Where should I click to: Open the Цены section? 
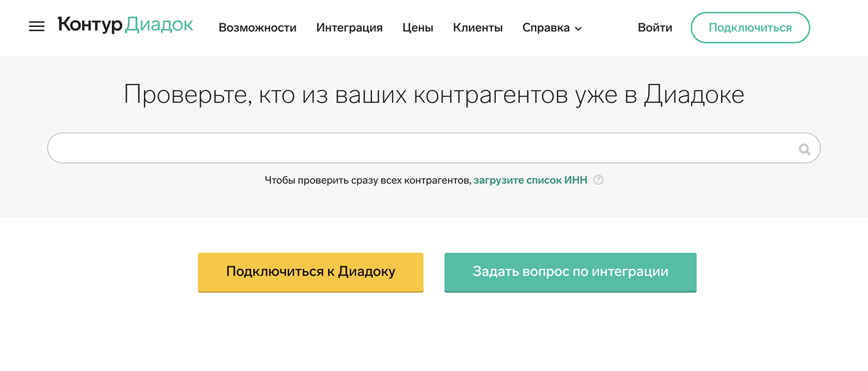click(x=418, y=28)
